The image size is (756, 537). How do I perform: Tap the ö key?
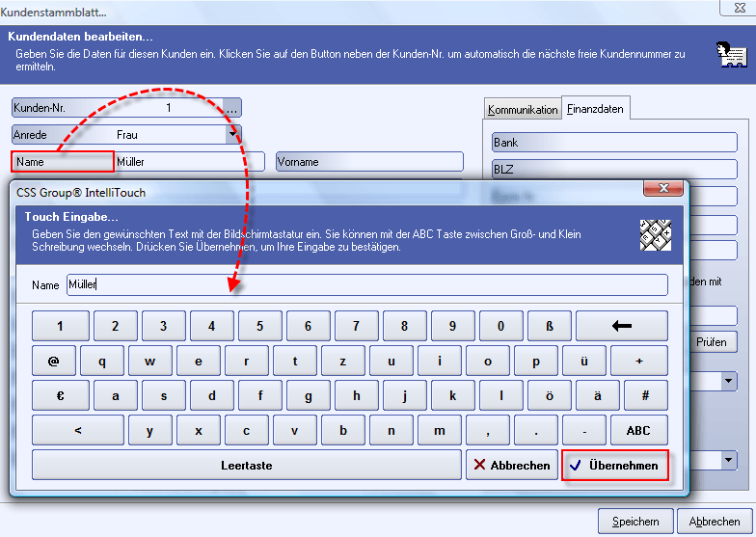pyautogui.click(x=550, y=395)
